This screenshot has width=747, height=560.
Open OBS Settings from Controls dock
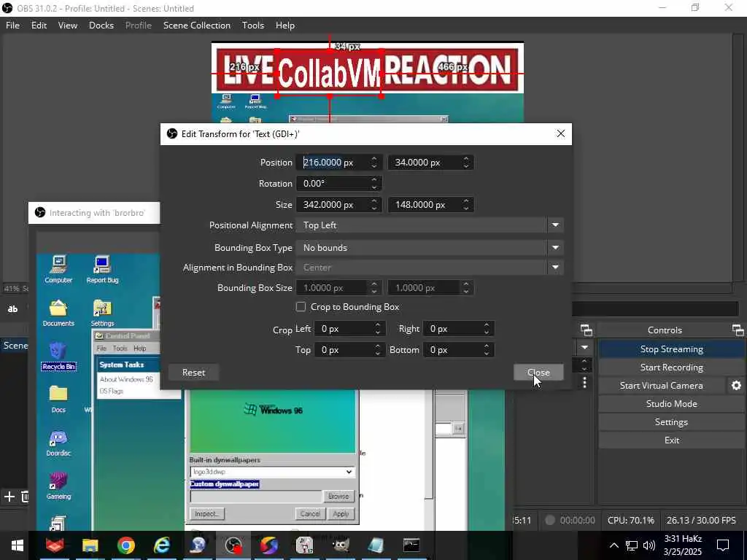[671, 422]
